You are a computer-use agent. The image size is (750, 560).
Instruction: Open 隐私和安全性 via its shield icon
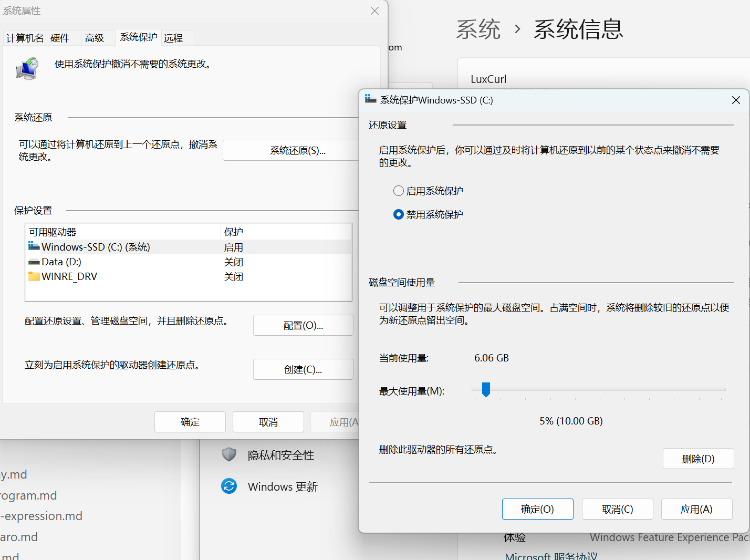pos(229,454)
